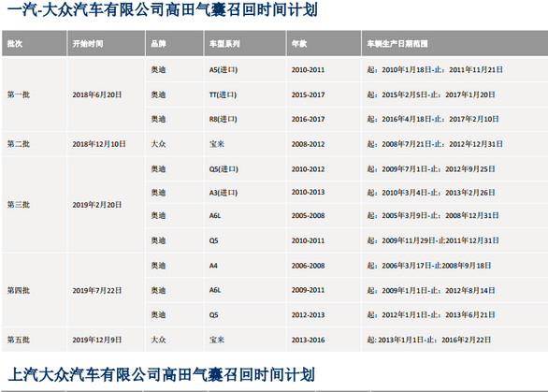Click 大众 brand in the 第五批 row
548x392 pixels.
[x=158, y=340]
